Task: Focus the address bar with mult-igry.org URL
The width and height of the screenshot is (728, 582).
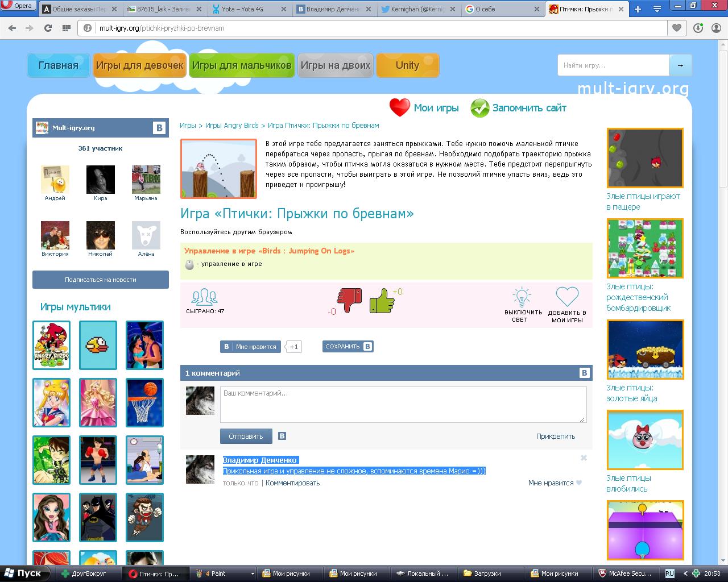Action: click(373, 28)
